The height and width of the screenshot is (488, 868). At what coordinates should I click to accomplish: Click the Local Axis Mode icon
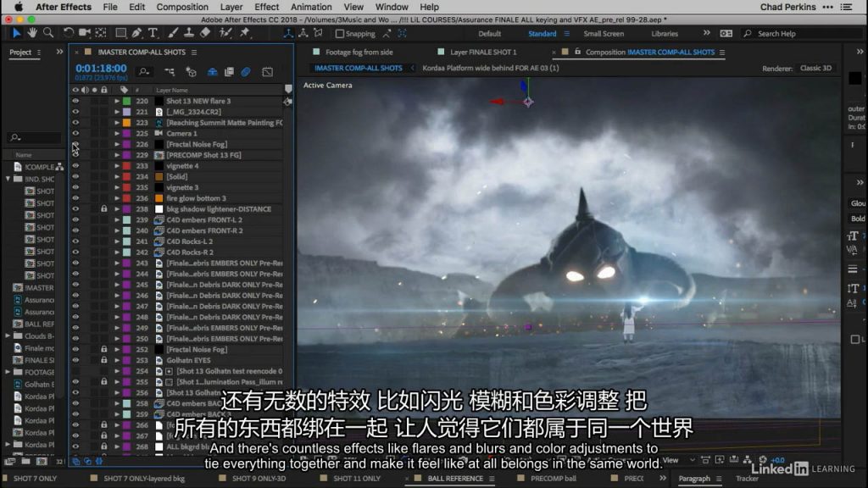[x=288, y=33]
